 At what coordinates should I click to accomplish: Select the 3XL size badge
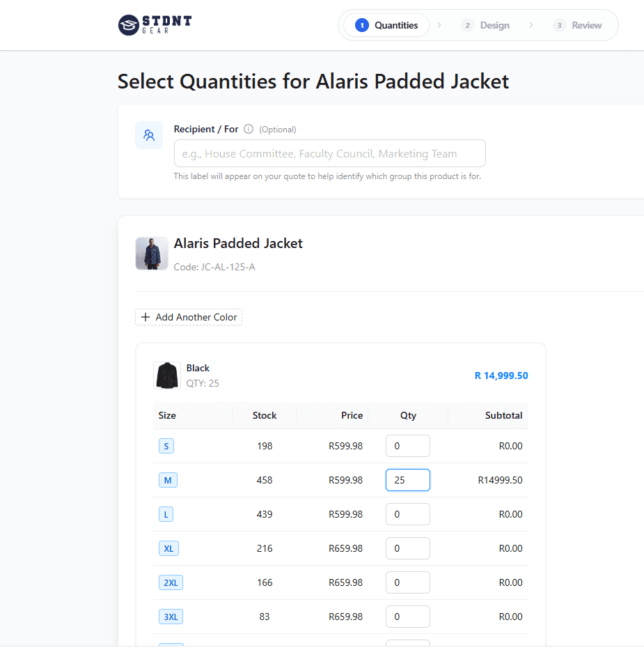[171, 617]
